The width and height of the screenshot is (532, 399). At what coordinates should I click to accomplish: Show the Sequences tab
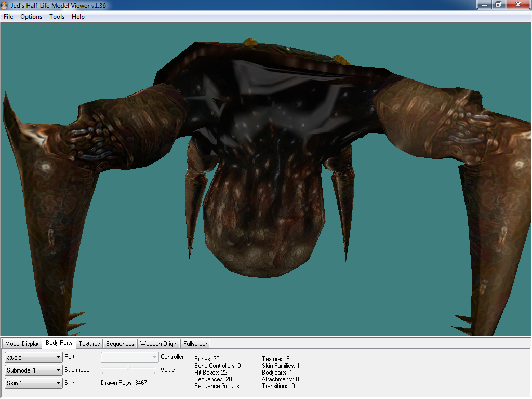(120, 344)
